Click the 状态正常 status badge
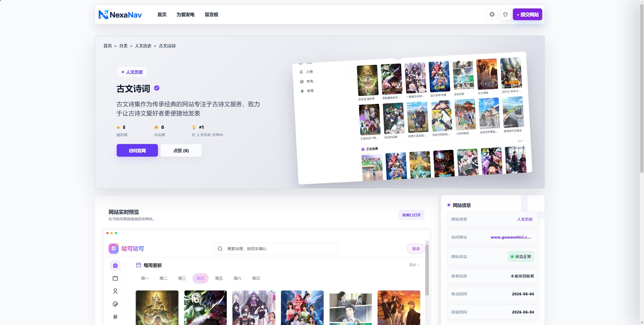Screen dimensions: 644x325 [x=521, y=257]
